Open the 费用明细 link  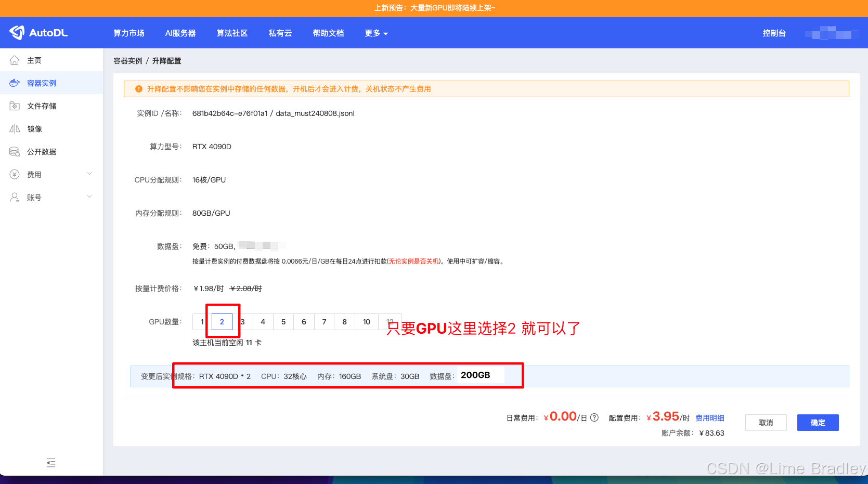(x=710, y=418)
